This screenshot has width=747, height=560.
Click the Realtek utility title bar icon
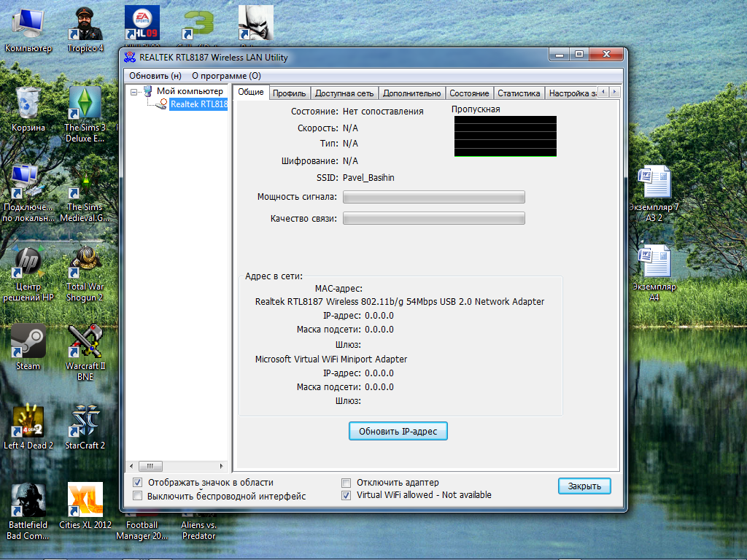[x=130, y=58]
